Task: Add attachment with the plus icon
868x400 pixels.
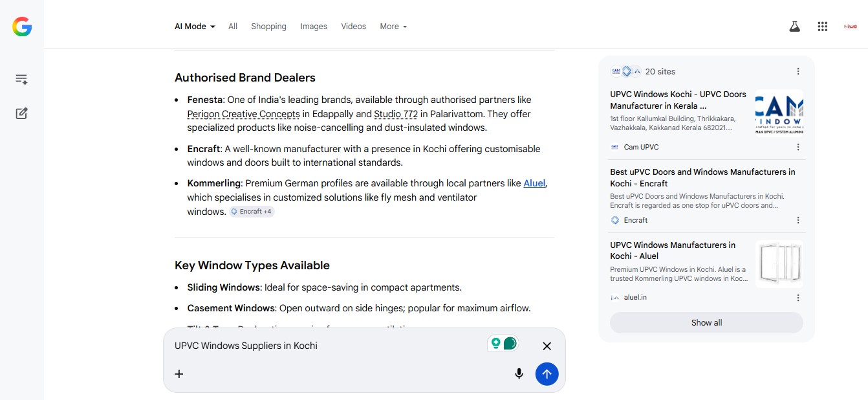Action: 179,373
